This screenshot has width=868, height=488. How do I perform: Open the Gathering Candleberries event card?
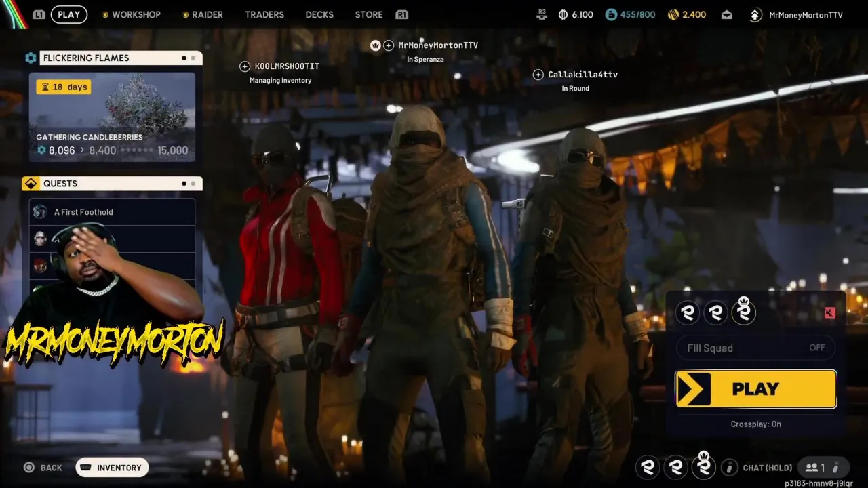pyautogui.click(x=112, y=117)
